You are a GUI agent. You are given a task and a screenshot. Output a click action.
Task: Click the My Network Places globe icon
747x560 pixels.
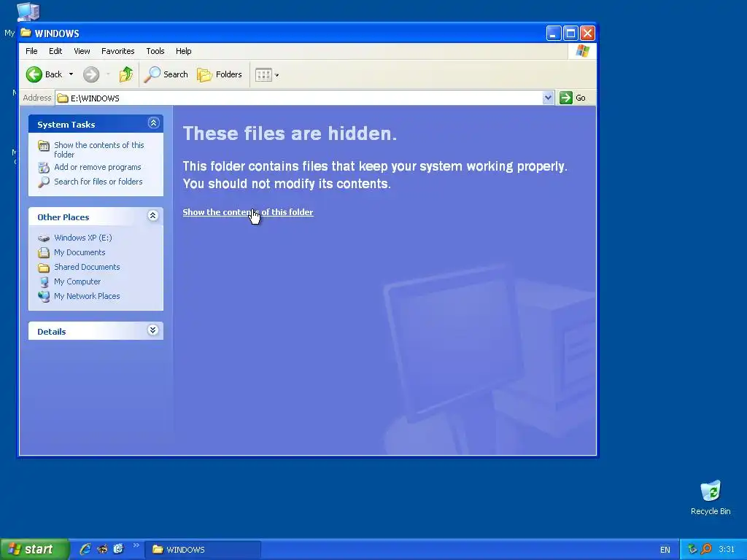[x=44, y=297]
